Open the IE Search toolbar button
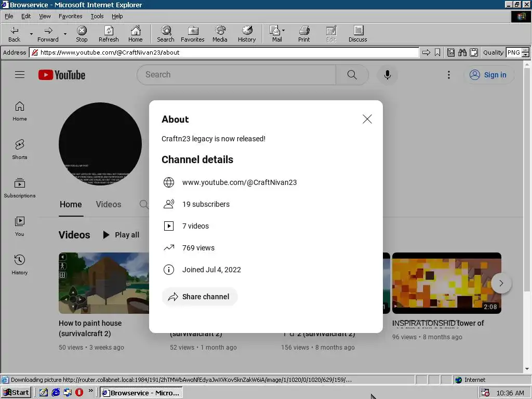Screen dimensions: 532x399 coord(166,34)
